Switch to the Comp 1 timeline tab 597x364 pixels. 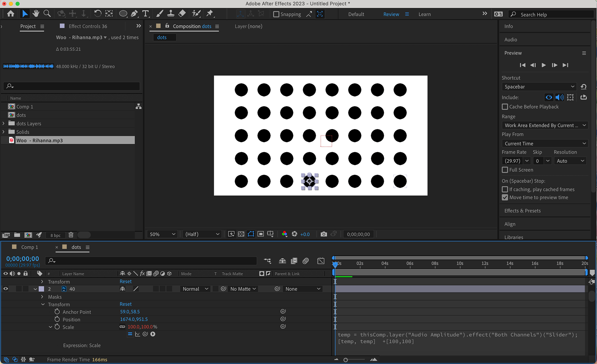29,247
